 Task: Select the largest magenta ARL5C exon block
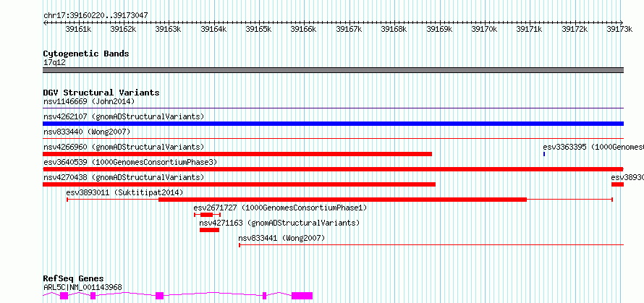coord(302,296)
